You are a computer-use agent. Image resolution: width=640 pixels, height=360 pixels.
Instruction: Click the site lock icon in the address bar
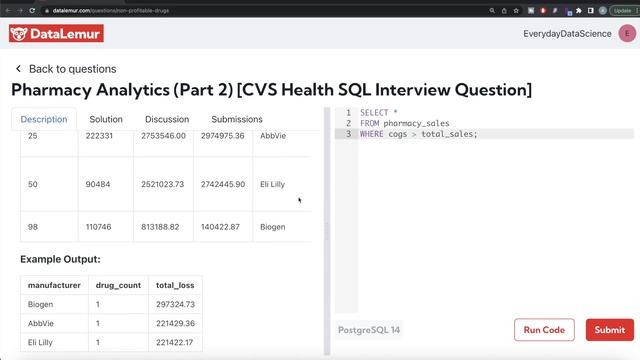[x=47, y=11]
